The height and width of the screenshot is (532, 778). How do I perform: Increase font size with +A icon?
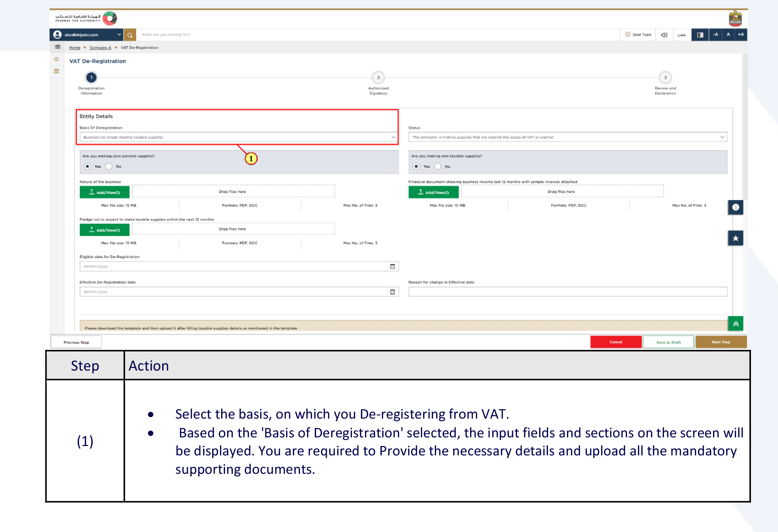pyautogui.click(x=741, y=35)
